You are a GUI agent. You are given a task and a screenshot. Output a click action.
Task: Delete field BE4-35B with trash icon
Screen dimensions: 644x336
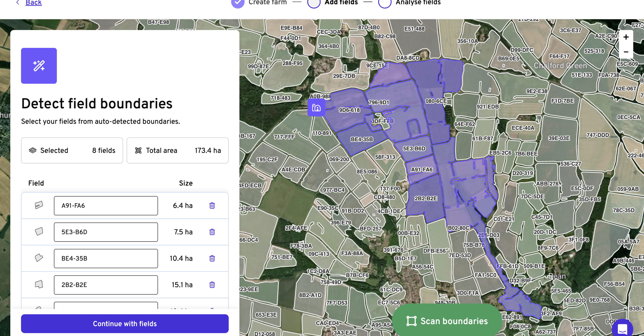click(x=212, y=258)
